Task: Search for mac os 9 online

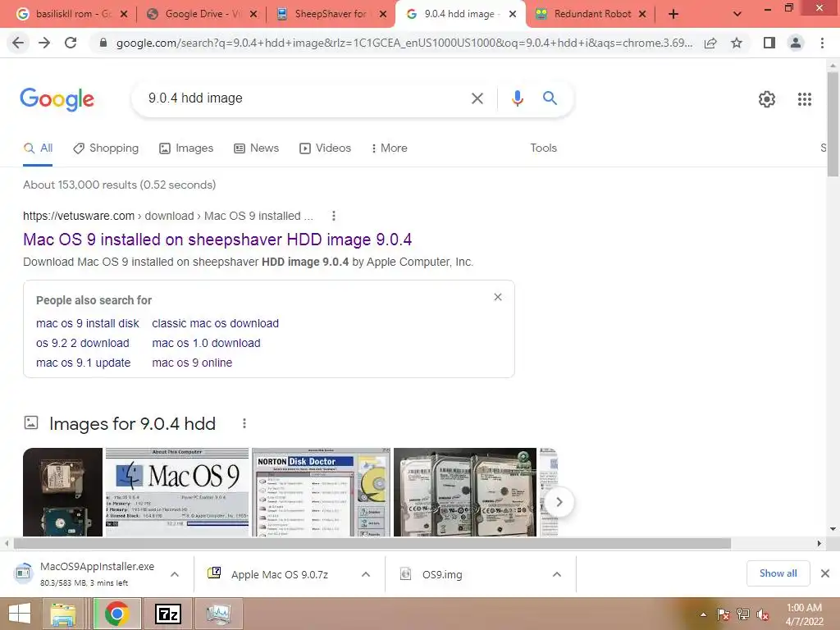Action: (x=192, y=363)
